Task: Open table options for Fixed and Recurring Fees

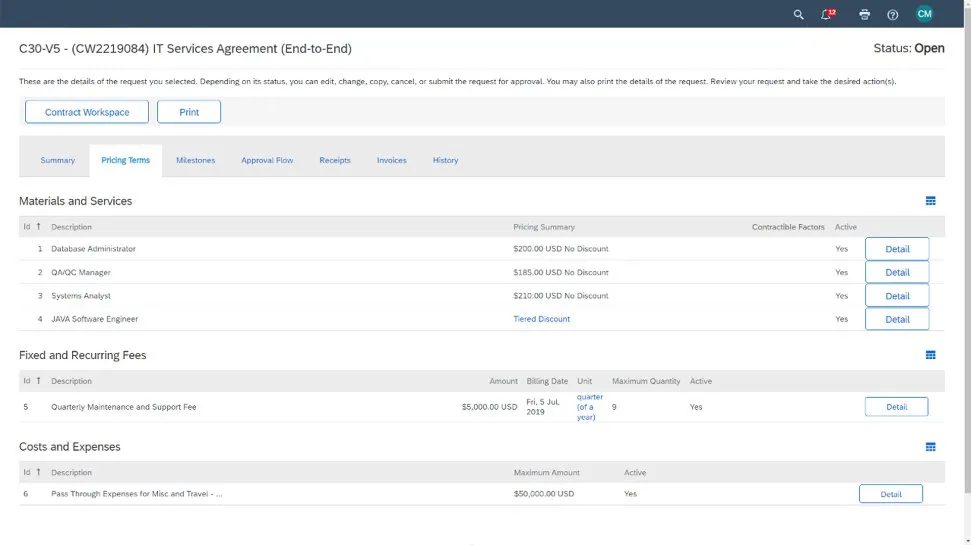Action: (x=930, y=355)
